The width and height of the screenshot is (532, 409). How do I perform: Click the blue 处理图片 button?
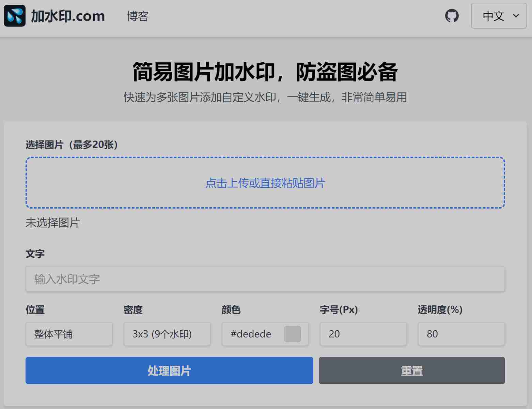(x=169, y=370)
